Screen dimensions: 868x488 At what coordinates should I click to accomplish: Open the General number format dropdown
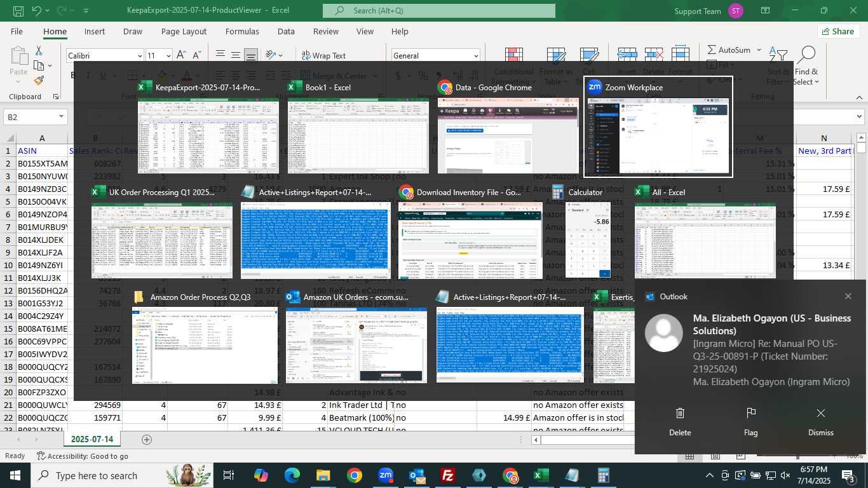[476, 56]
